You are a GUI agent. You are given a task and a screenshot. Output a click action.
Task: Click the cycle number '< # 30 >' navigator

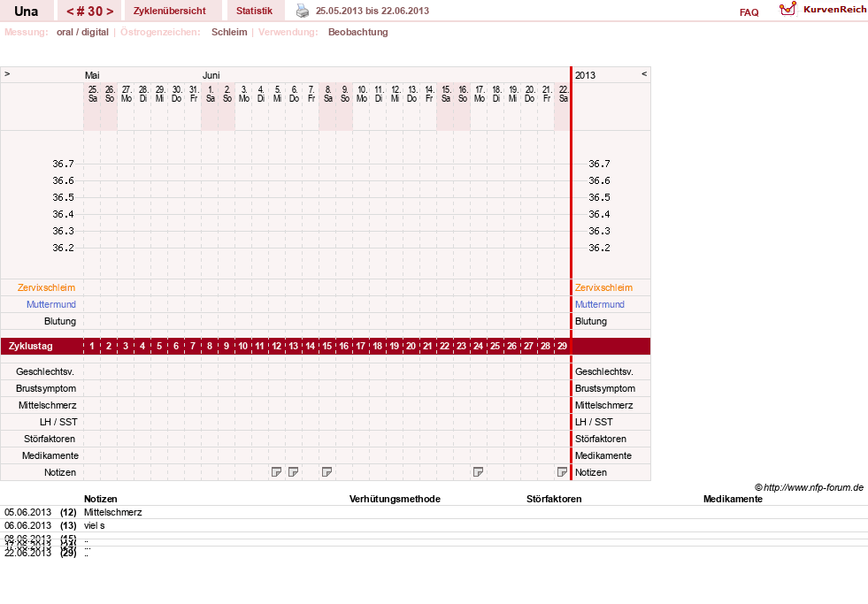[89, 11]
